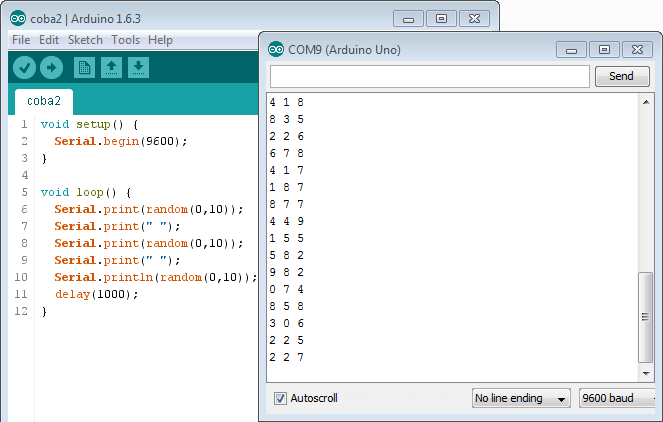Click serial output row '8 3 5'
The width and height of the screenshot is (663, 422).
pyautogui.click(x=287, y=119)
